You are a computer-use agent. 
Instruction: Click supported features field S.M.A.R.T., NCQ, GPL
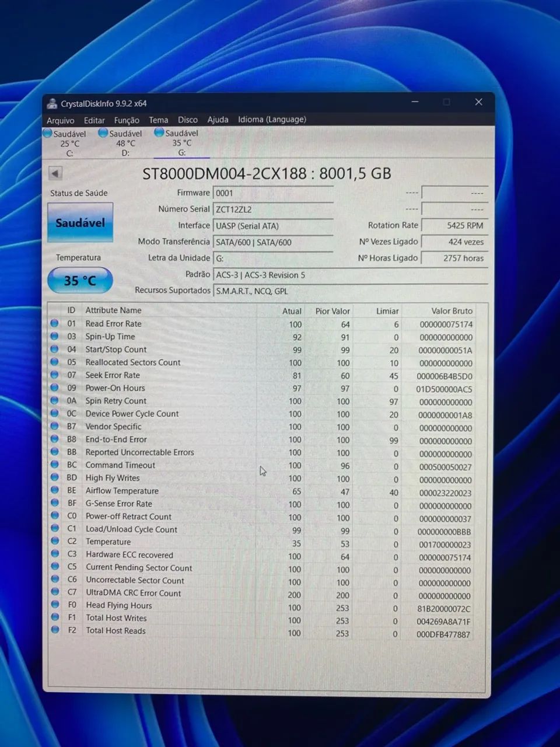(x=350, y=291)
